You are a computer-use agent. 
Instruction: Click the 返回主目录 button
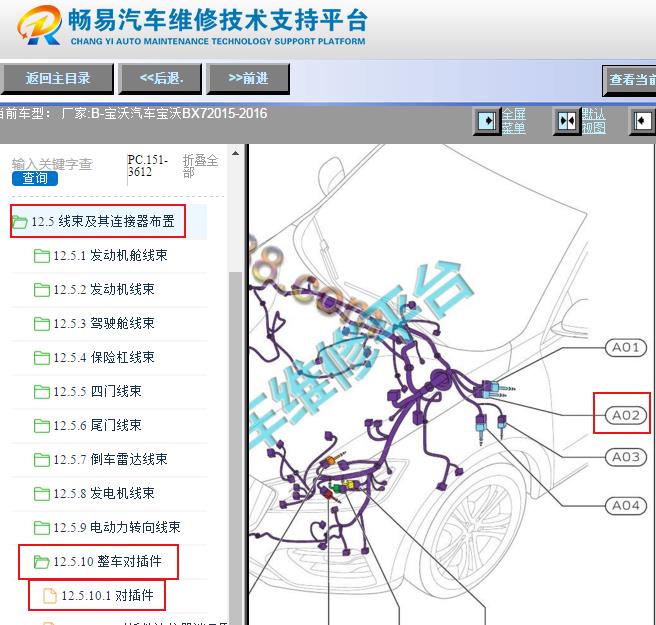pyautogui.click(x=57, y=78)
